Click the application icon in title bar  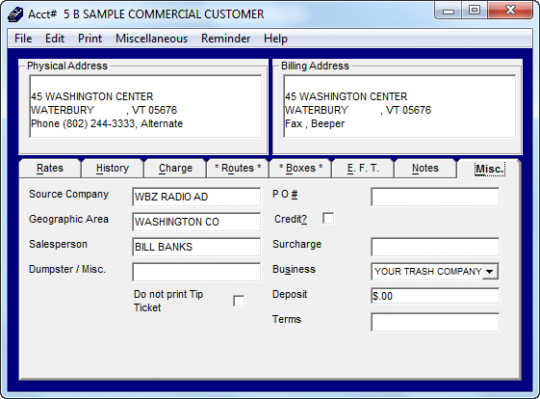(15, 14)
